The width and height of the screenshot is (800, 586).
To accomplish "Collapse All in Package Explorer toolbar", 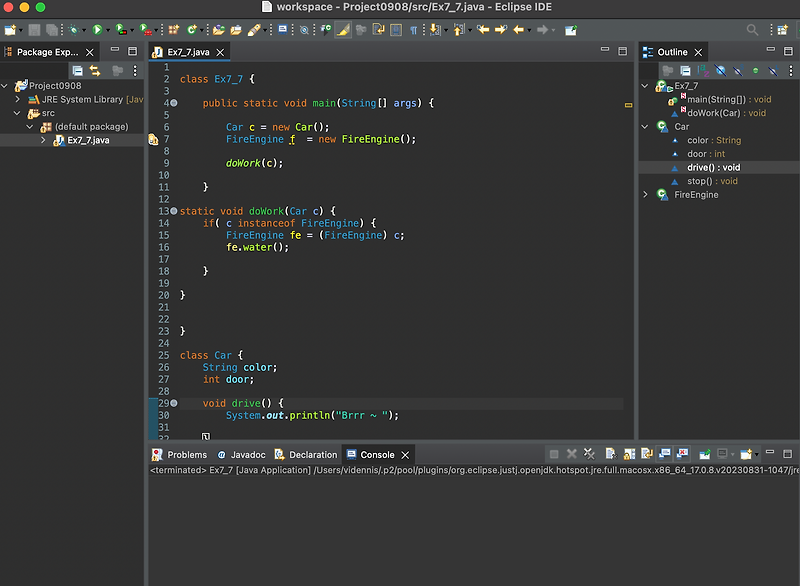I will 78,70.
